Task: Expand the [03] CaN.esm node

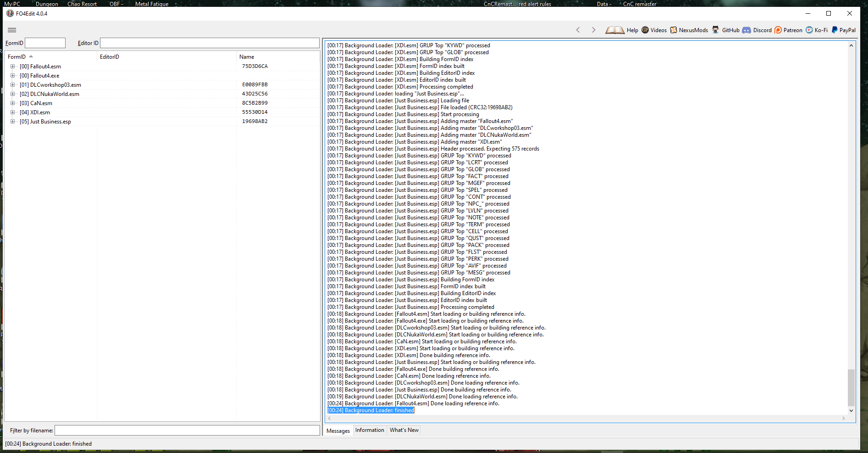Action: pyautogui.click(x=12, y=103)
